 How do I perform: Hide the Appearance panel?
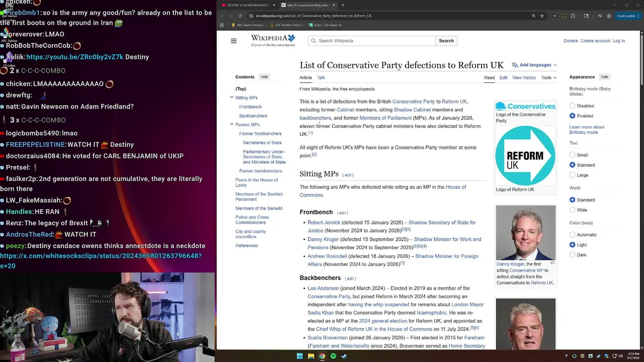604,77
